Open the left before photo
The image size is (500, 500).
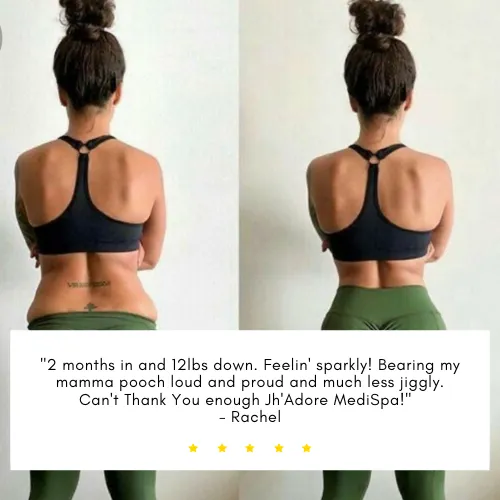pyautogui.click(x=119, y=165)
